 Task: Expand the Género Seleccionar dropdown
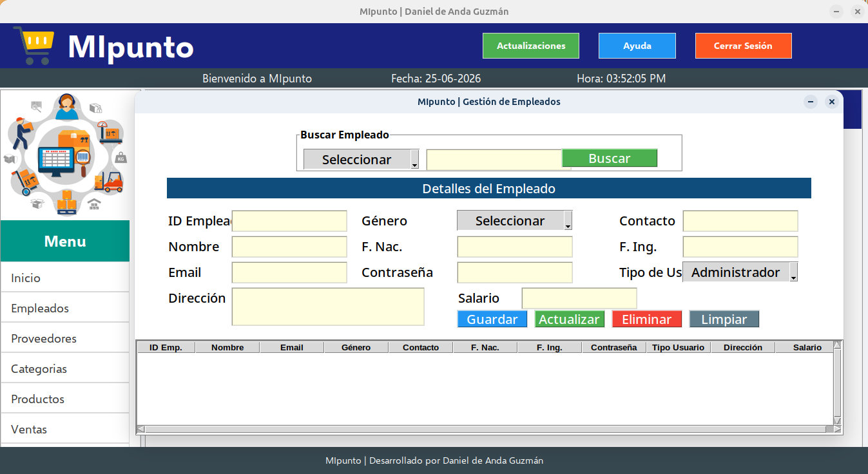[515, 220]
